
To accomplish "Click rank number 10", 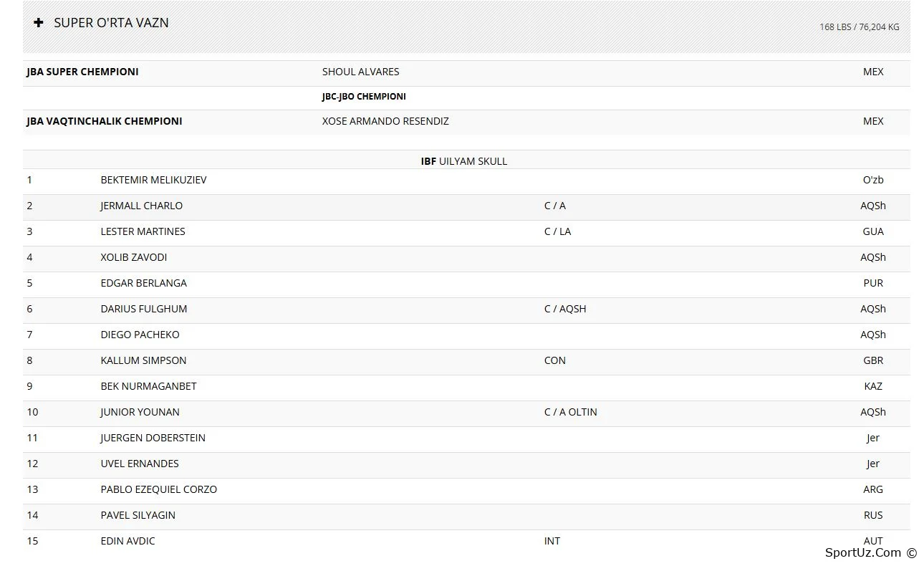I will tap(33, 412).
